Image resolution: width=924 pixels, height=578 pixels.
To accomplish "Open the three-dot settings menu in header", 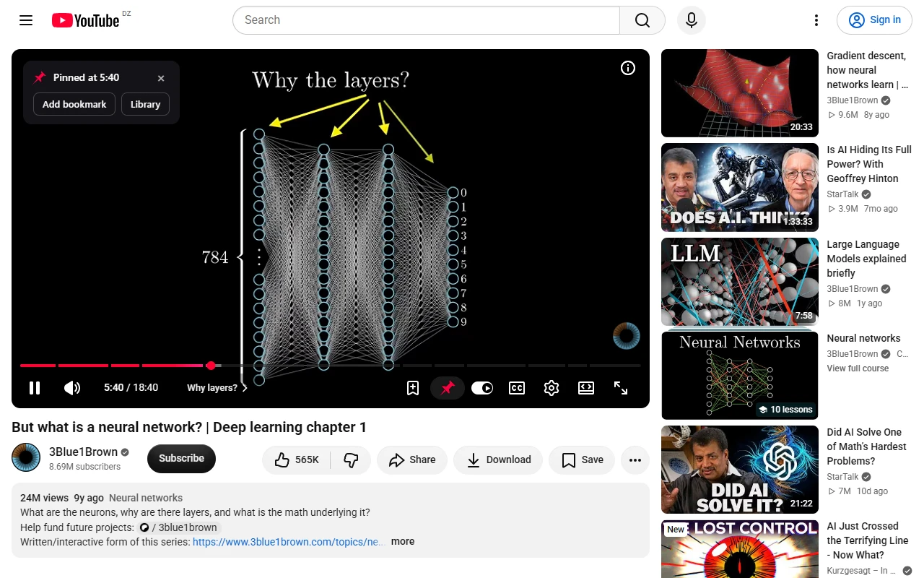I will pyautogui.click(x=816, y=20).
